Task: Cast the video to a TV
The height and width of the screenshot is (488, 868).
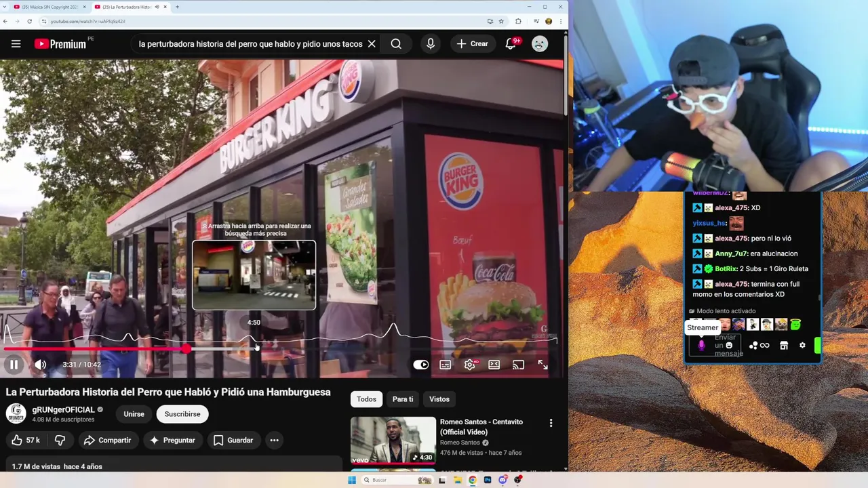Action: pos(519,365)
